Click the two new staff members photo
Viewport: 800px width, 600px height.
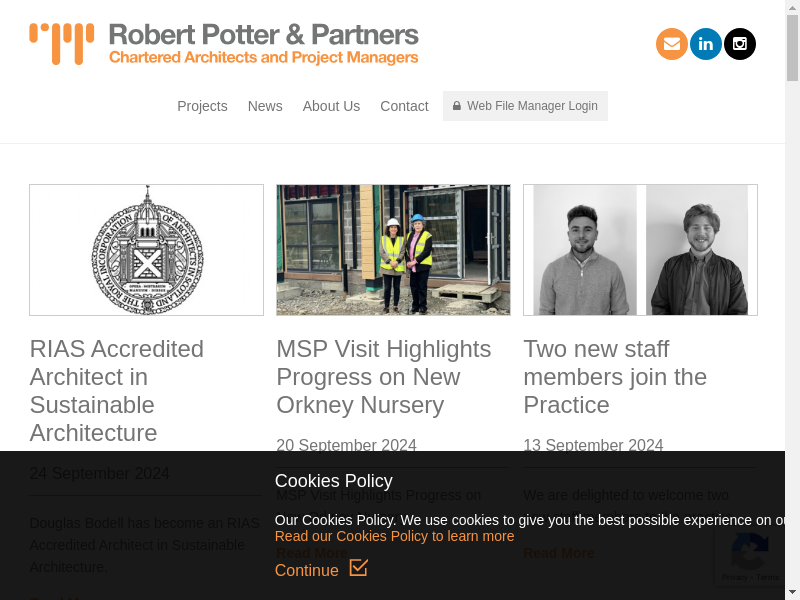tap(640, 250)
